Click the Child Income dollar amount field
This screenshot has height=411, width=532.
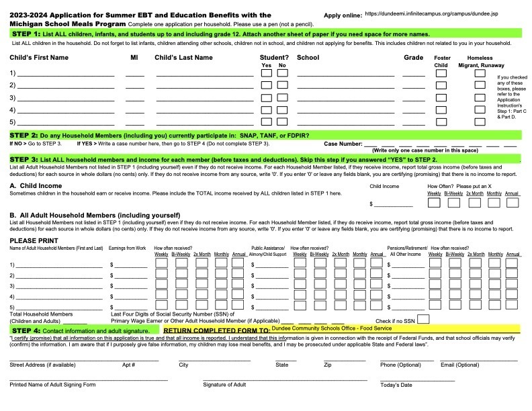[393, 203]
